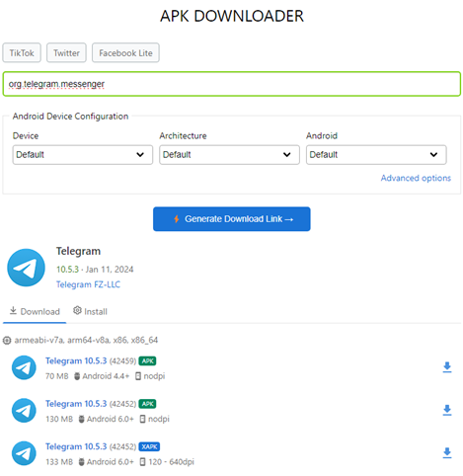Screen dimensions: 463x476
Task: Open Advanced options link
Action: (416, 178)
